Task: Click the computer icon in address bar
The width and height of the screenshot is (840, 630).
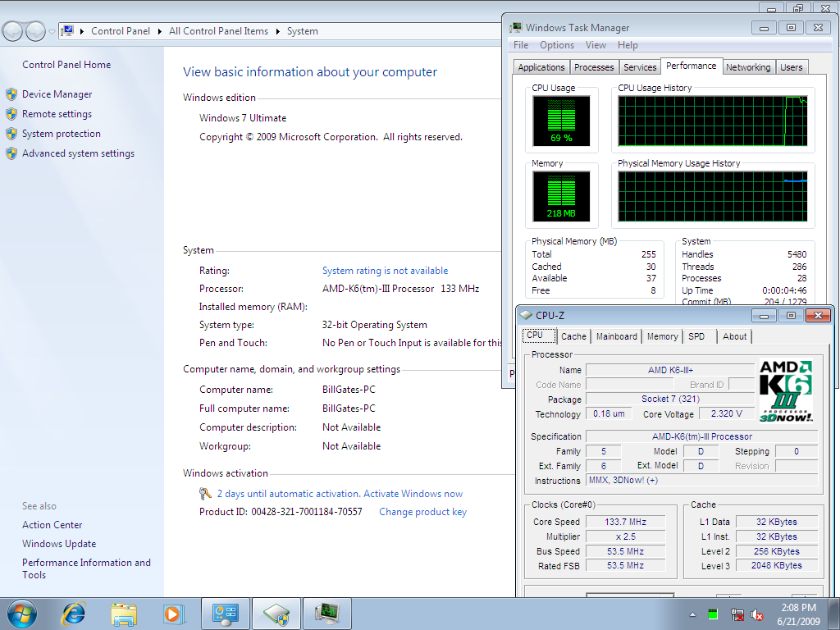Action: [67, 31]
